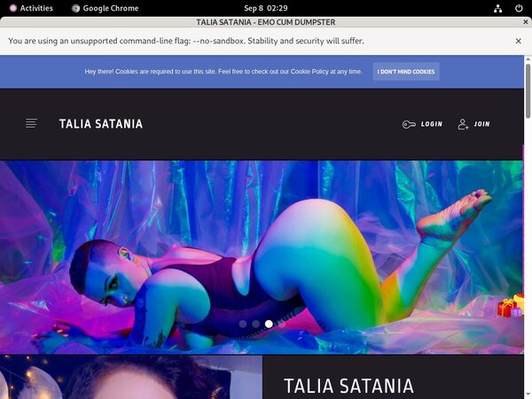Click the key icon beside Login
532x399 pixels.
(408, 124)
